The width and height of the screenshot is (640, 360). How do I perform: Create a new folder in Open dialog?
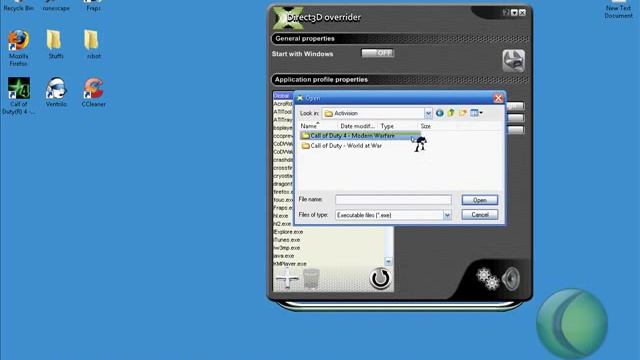pyautogui.click(x=462, y=113)
